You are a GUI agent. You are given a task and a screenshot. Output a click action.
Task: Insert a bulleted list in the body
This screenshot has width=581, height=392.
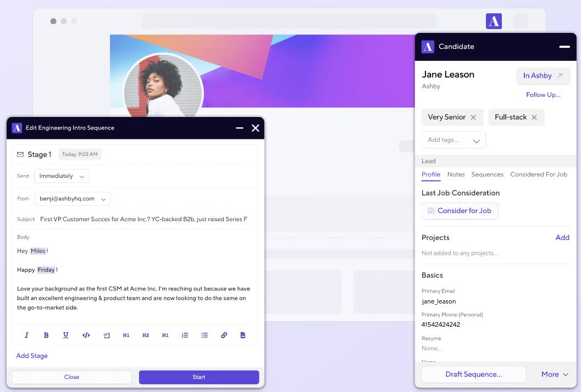click(x=204, y=335)
